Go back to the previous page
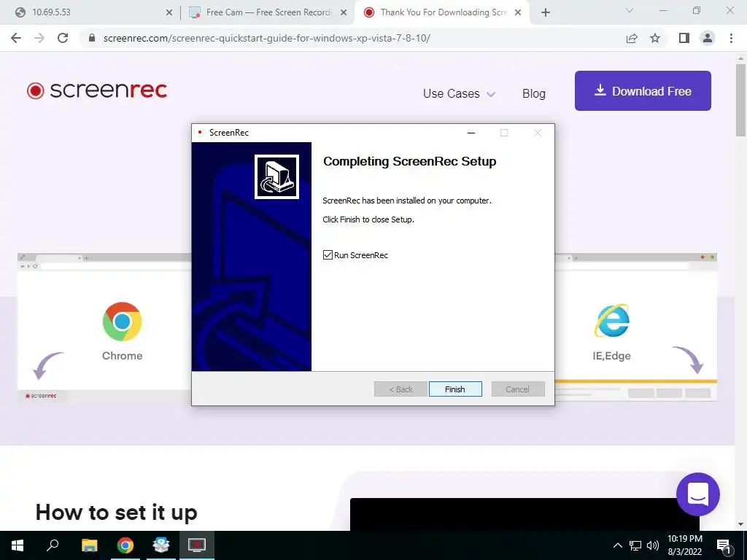This screenshot has width=747, height=560. click(x=16, y=38)
